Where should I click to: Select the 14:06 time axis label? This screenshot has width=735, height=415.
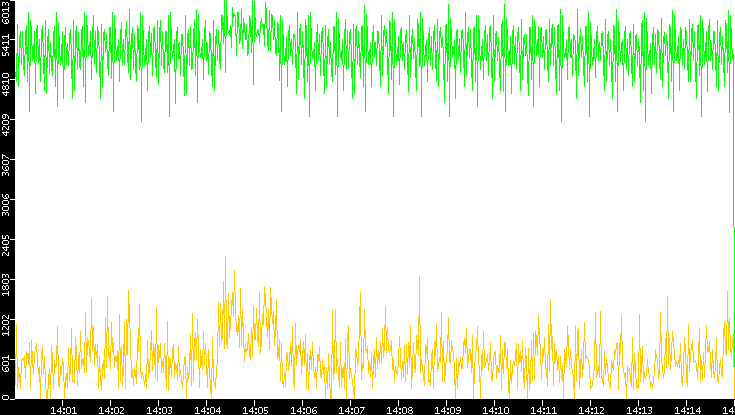click(304, 410)
